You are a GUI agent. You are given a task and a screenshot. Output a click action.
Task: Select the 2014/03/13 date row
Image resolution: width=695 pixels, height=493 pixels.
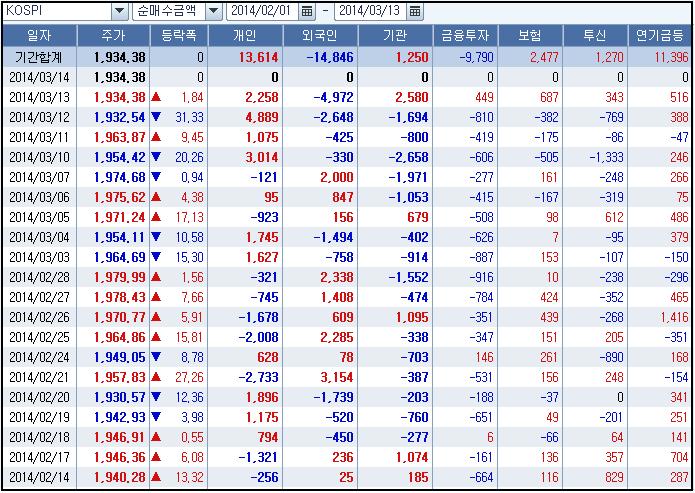(39, 97)
